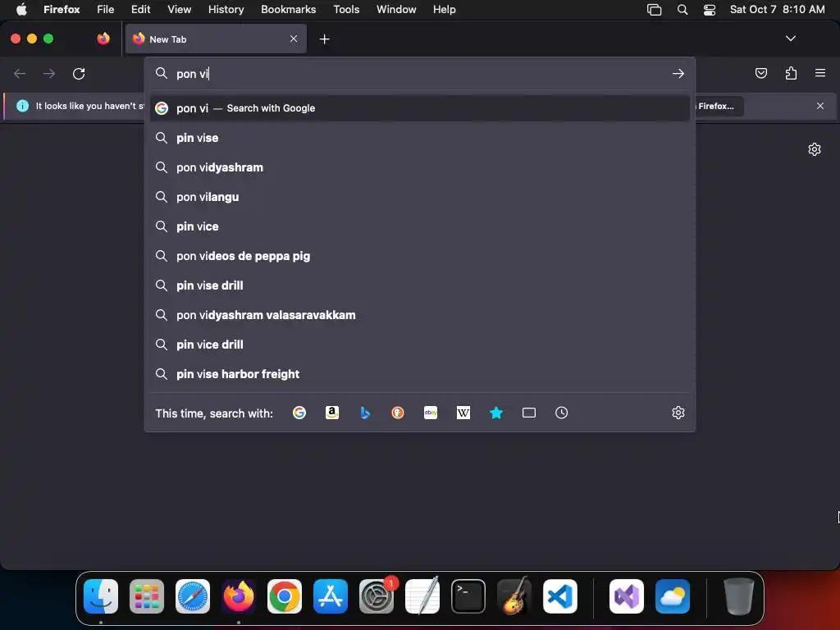Select 'pon vi — Search with Google' row
This screenshot has height=630, width=840.
(419, 108)
